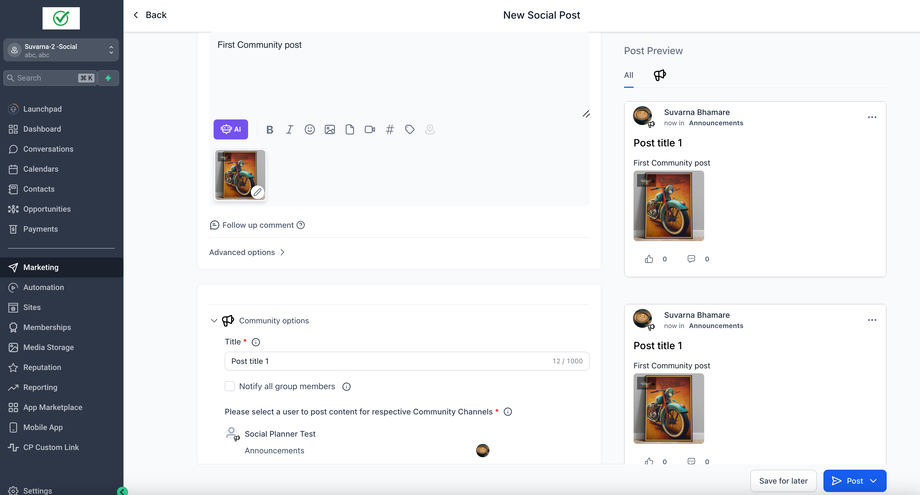920x495 pixels.
Task: Insert a video into the post
Action: coord(370,130)
